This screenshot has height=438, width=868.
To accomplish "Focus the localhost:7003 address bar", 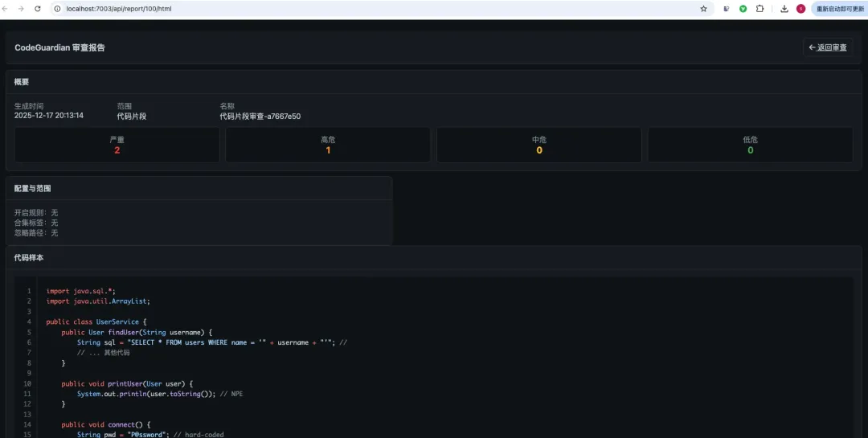I will (x=376, y=9).
